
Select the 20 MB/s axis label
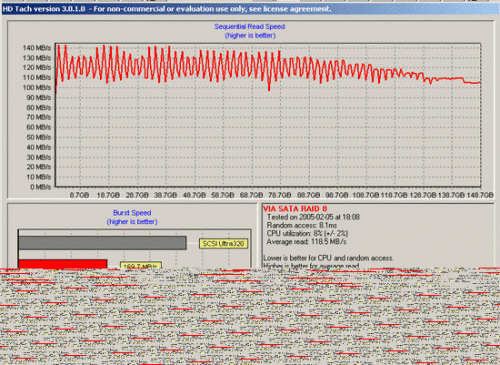(x=38, y=167)
